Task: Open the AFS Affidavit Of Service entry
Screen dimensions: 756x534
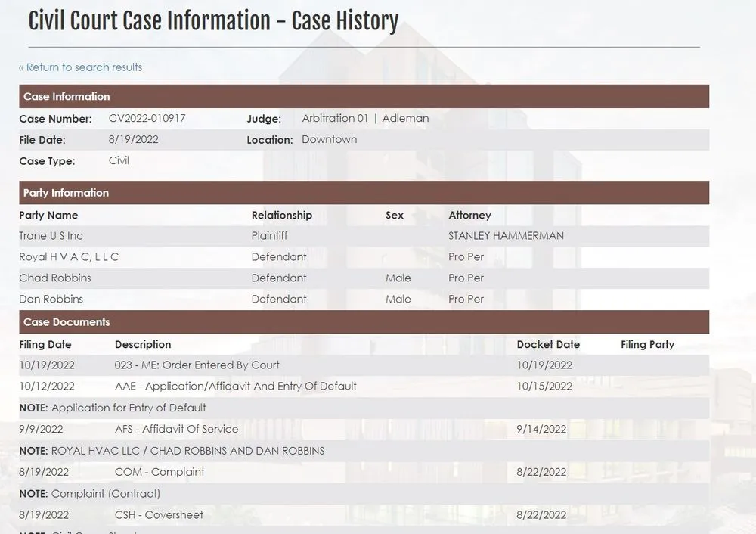Action: pos(176,430)
